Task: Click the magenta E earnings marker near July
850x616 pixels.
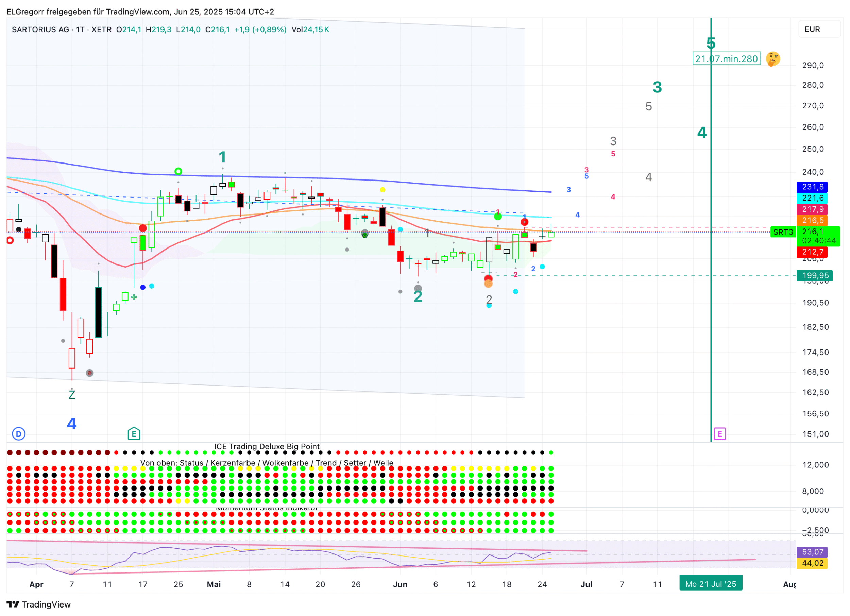Action: (719, 434)
